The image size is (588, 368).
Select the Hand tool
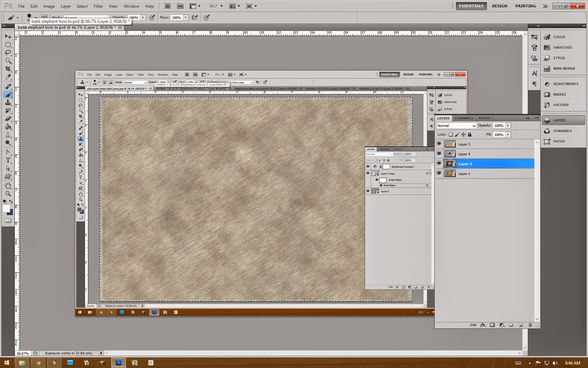pos(8,185)
